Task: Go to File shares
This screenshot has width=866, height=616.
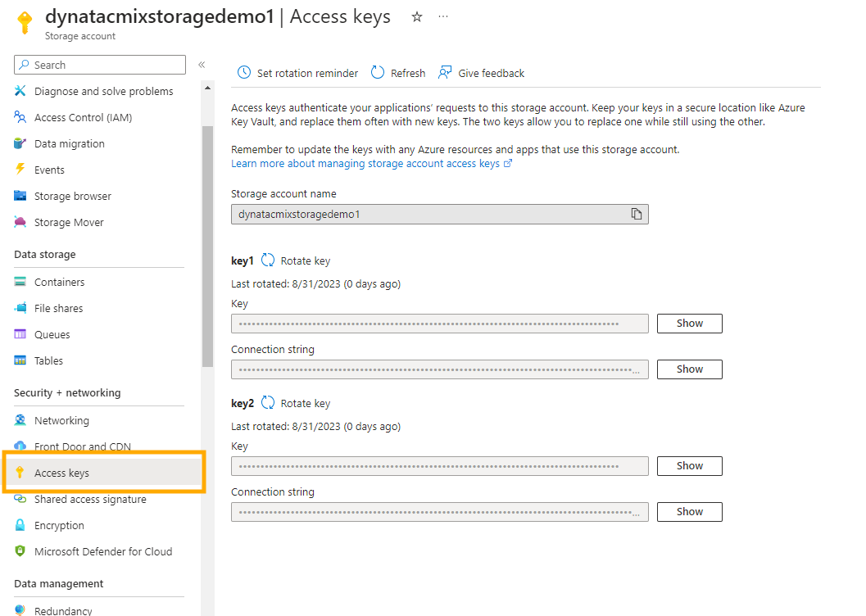Action: click(x=58, y=308)
